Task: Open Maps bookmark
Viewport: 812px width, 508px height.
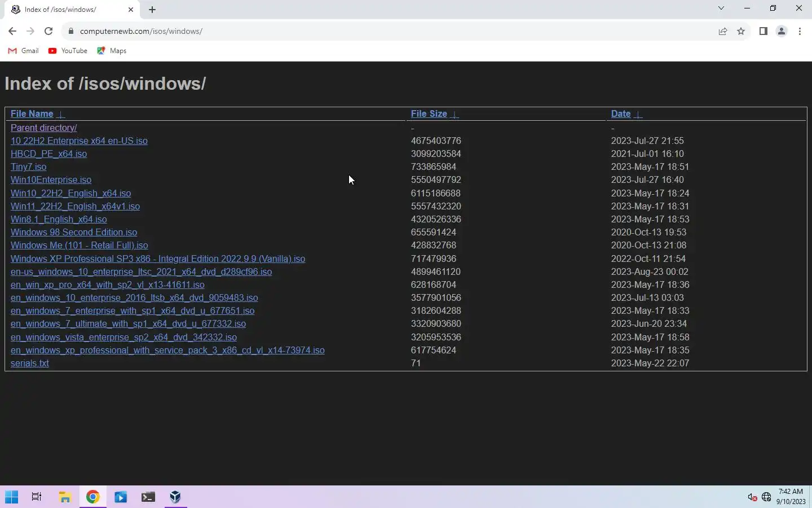Action: click(112, 51)
